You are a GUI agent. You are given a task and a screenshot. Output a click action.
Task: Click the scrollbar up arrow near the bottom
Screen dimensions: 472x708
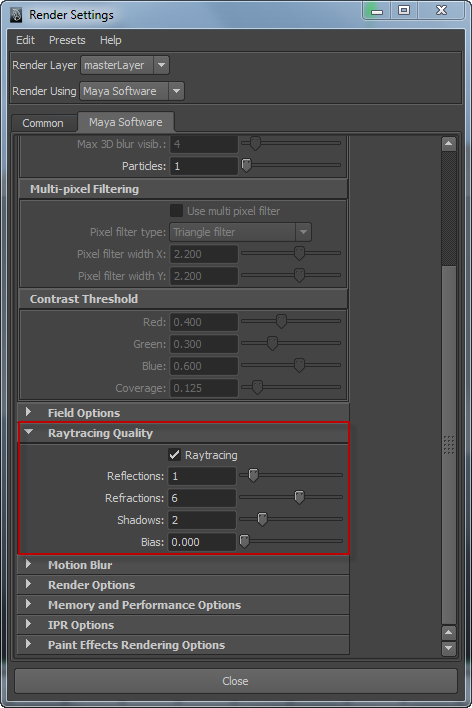coord(449,633)
